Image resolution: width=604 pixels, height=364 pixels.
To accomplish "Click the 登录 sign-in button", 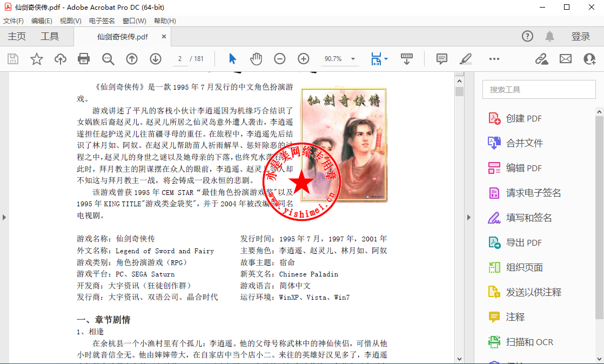I will click(x=581, y=36).
